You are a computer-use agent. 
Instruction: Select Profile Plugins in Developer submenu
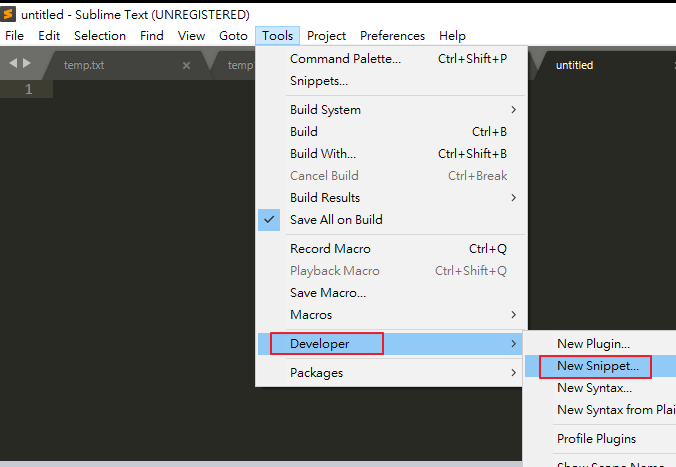[x=601, y=439]
